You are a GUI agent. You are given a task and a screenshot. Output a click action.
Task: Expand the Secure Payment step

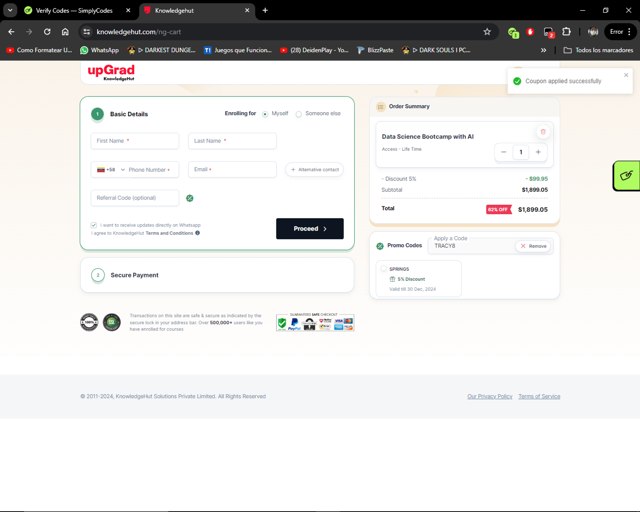(x=217, y=275)
